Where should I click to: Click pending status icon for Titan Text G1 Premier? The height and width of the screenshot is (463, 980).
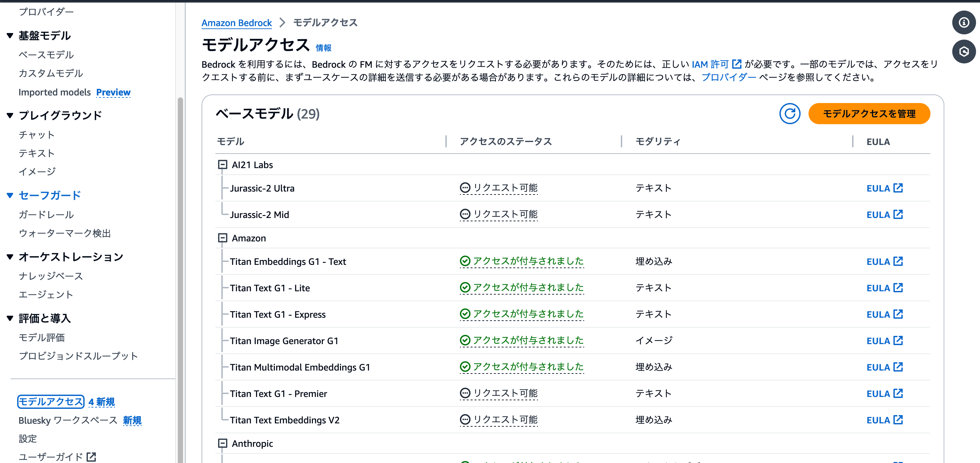click(465, 393)
